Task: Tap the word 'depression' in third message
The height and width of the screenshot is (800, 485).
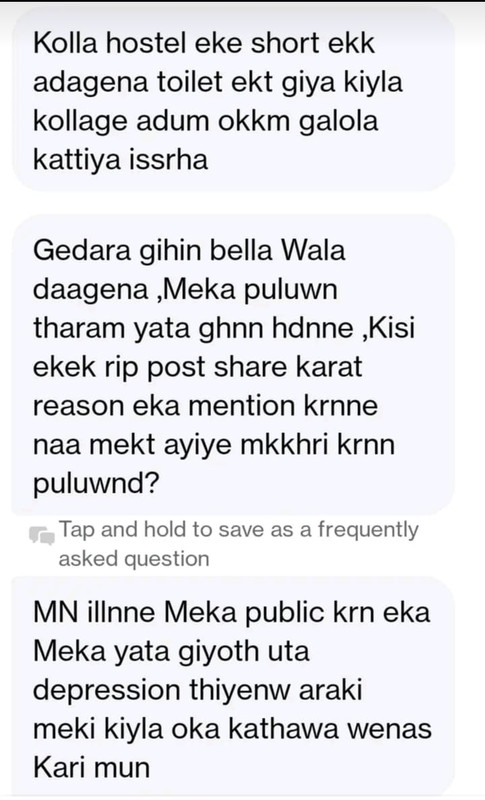Action: point(107,690)
